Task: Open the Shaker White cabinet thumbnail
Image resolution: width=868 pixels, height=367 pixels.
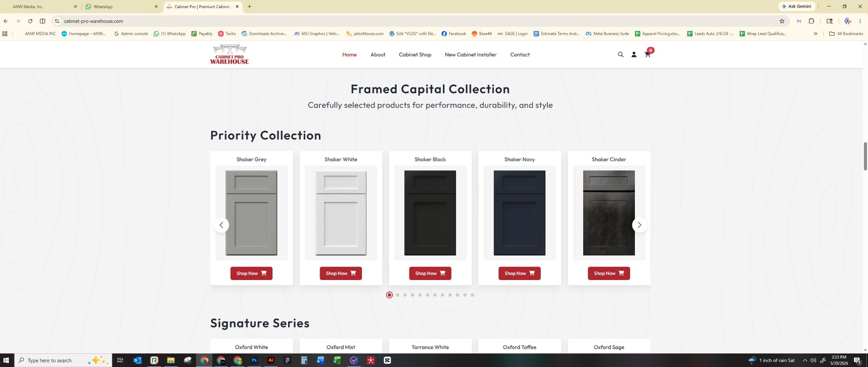Action: tap(341, 213)
